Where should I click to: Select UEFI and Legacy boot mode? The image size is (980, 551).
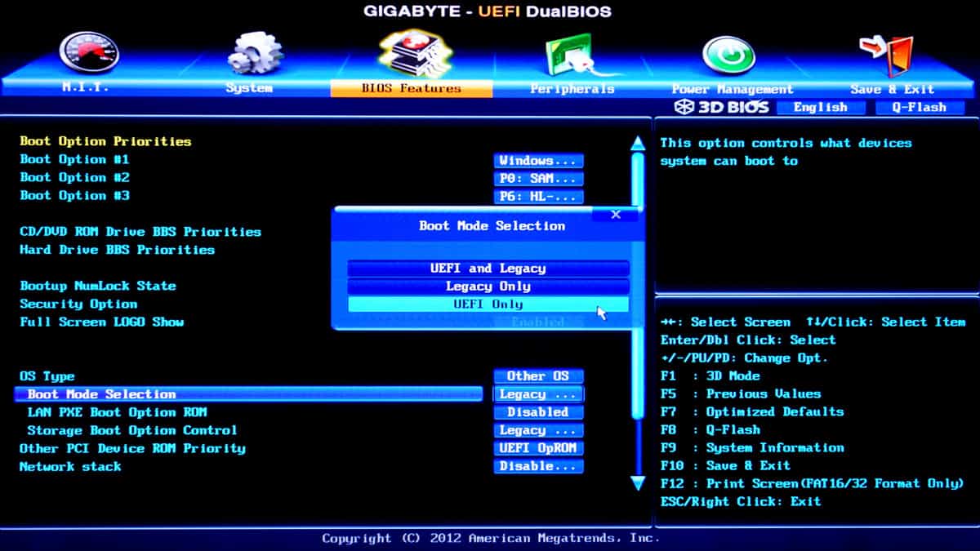(x=488, y=268)
